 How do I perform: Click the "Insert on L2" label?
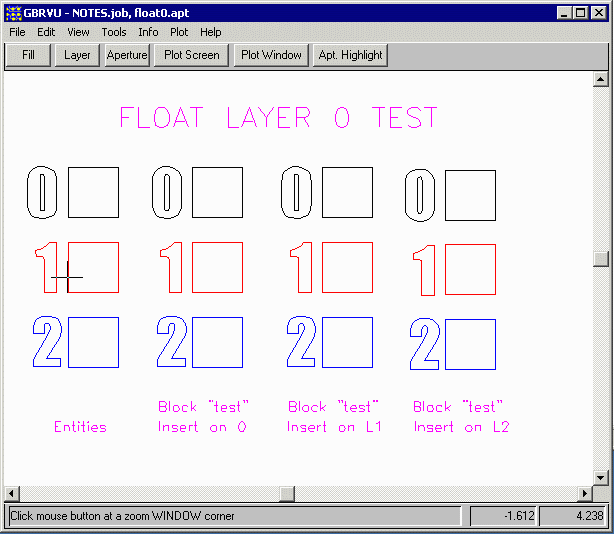coord(462,427)
